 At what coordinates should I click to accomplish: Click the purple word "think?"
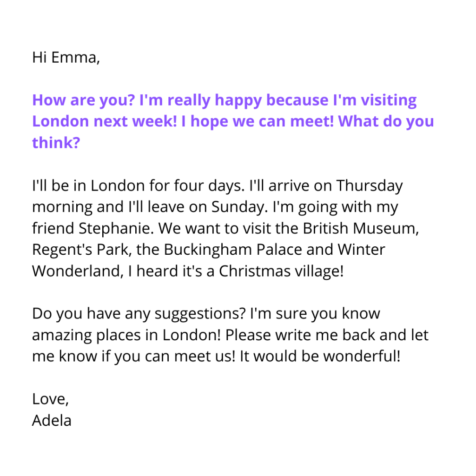pos(56,143)
